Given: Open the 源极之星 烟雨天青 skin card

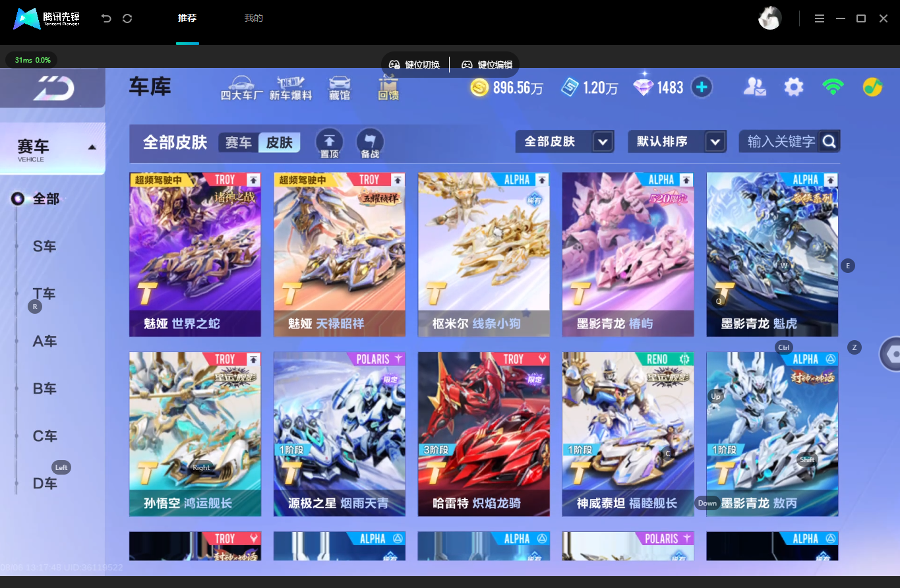Looking at the screenshot, I should pyautogui.click(x=340, y=434).
